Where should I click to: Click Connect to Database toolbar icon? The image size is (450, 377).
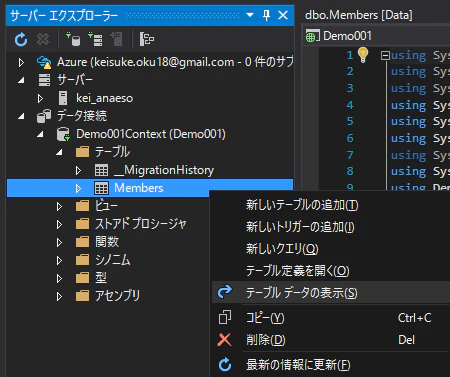click(73, 39)
